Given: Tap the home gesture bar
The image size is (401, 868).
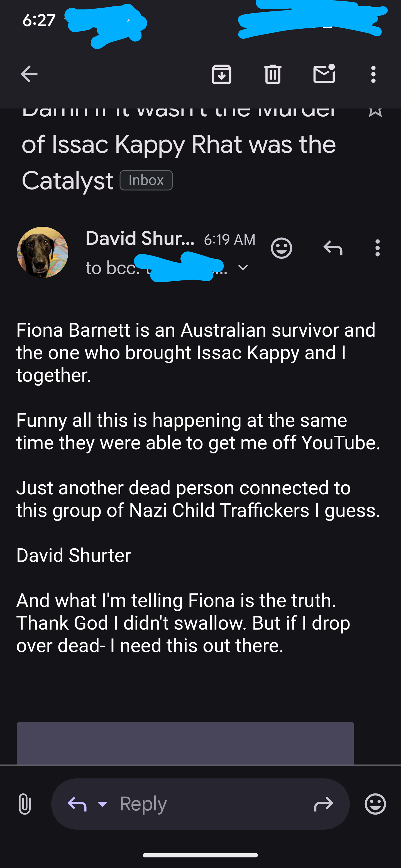Looking at the screenshot, I should [200, 855].
